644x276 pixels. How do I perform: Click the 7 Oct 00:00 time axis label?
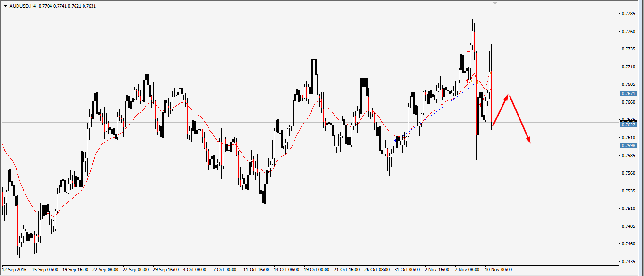click(225, 270)
